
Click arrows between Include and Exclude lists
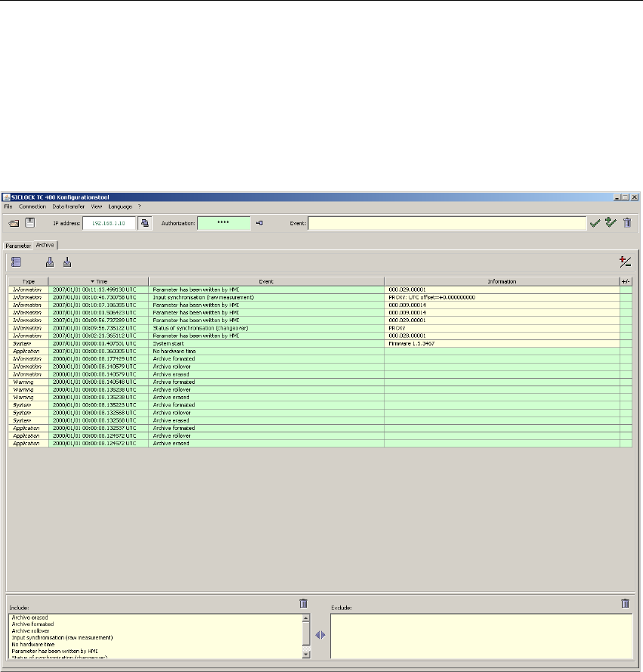point(320,635)
